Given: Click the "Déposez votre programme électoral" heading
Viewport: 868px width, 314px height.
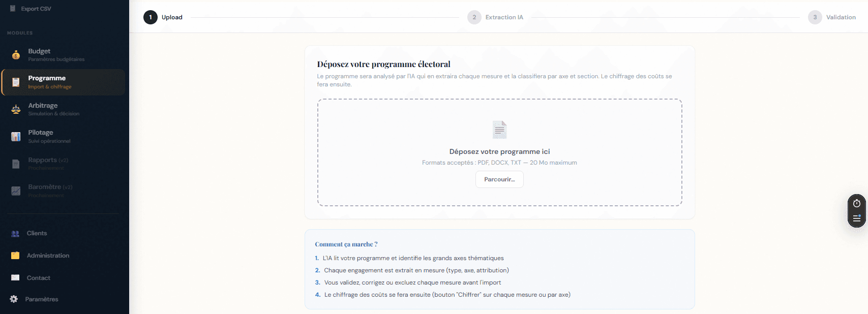Looking at the screenshot, I should tap(384, 64).
